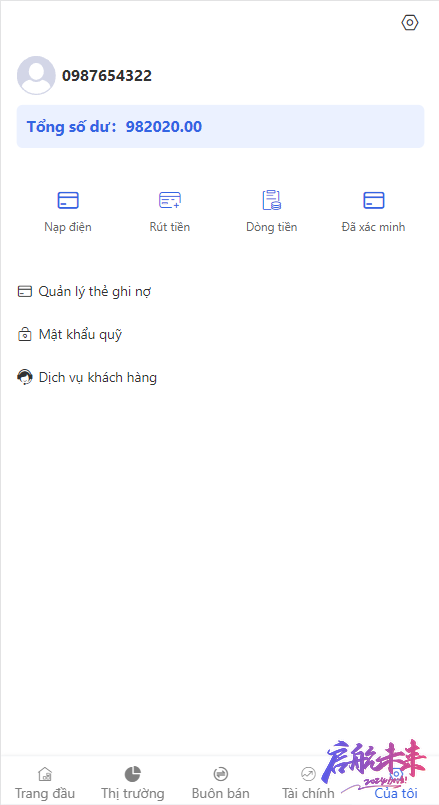Click the profile avatar picture
Image resolution: width=439 pixels, height=805 pixels.
pyautogui.click(x=36, y=75)
